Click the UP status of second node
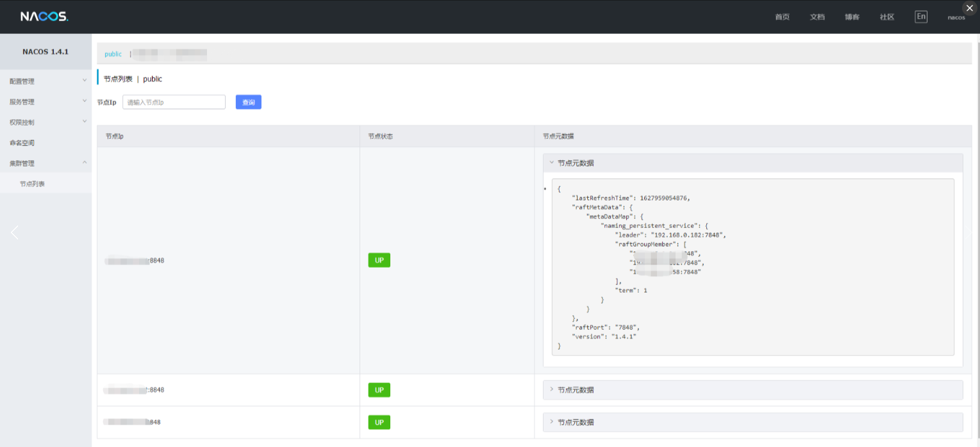The height and width of the screenshot is (447, 980). (x=379, y=390)
